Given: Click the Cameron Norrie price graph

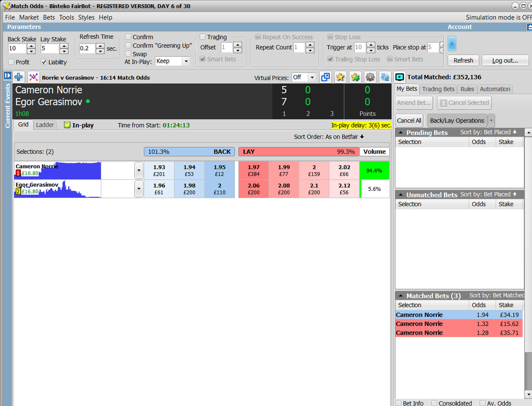Looking at the screenshot, I should (58, 170).
